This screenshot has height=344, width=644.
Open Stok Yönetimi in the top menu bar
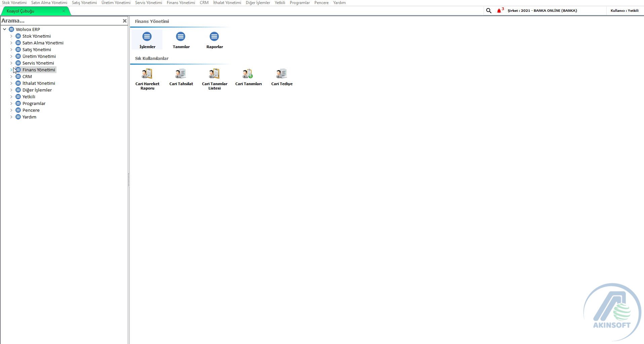(x=14, y=3)
